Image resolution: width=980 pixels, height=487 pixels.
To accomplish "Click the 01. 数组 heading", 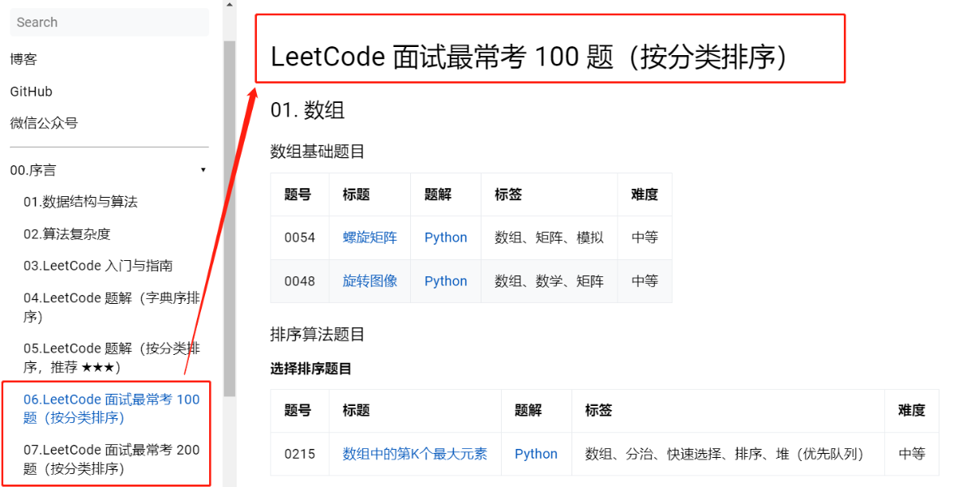I will (307, 110).
